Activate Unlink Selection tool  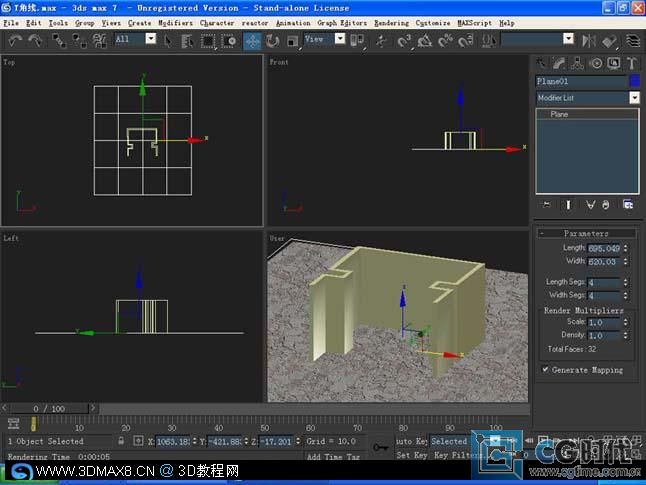point(79,40)
